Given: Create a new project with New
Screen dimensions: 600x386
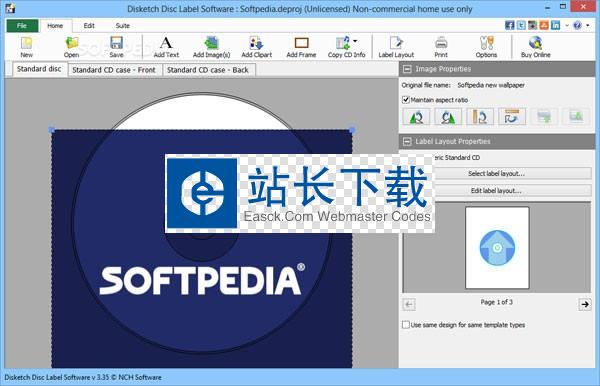Looking at the screenshot, I should coord(26,47).
